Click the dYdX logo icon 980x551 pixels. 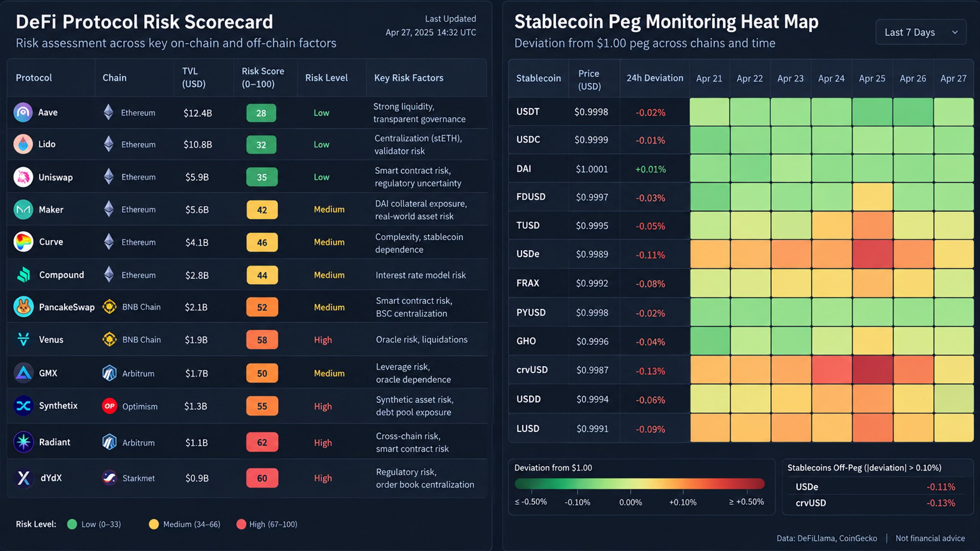click(x=23, y=478)
